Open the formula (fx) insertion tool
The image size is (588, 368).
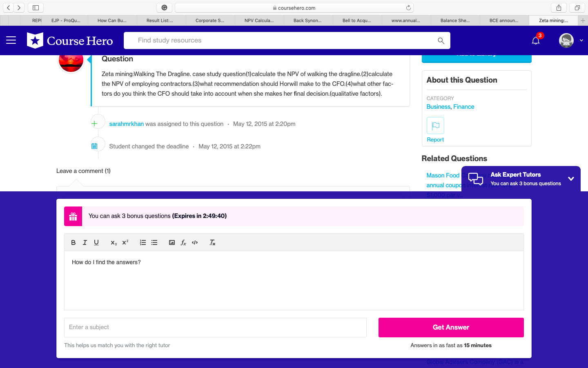(x=183, y=242)
